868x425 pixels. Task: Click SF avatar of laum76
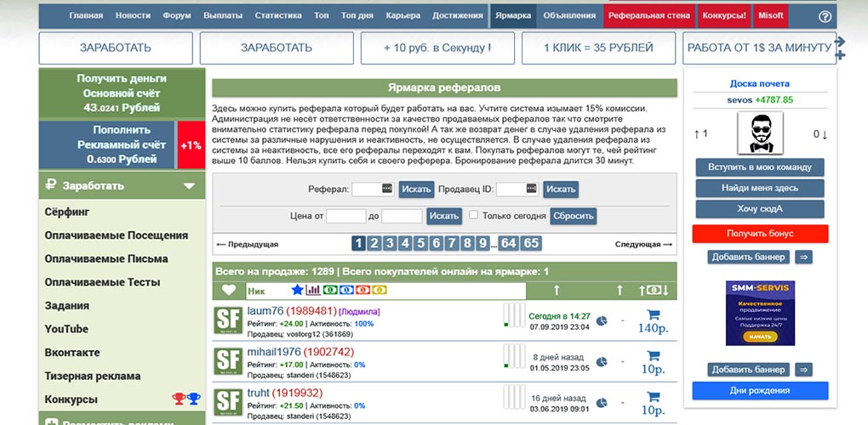(228, 320)
